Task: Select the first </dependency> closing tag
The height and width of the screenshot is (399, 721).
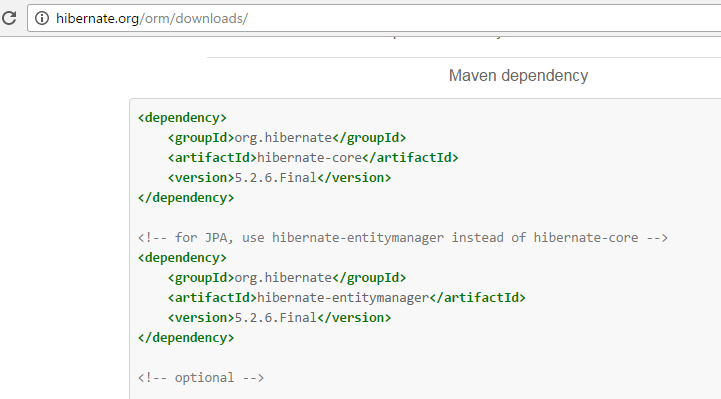Action: (186, 198)
